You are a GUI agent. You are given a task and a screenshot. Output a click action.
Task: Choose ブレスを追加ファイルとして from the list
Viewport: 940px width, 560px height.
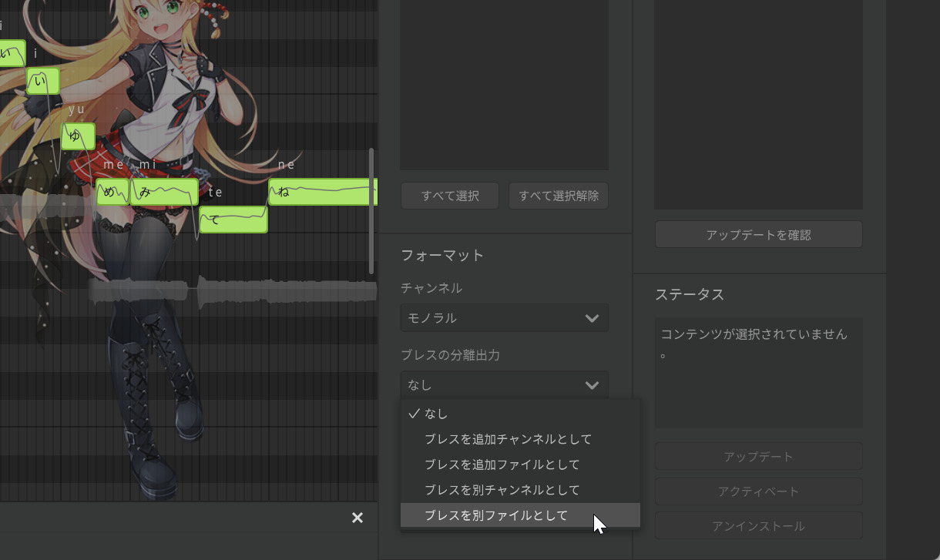point(520,464)
